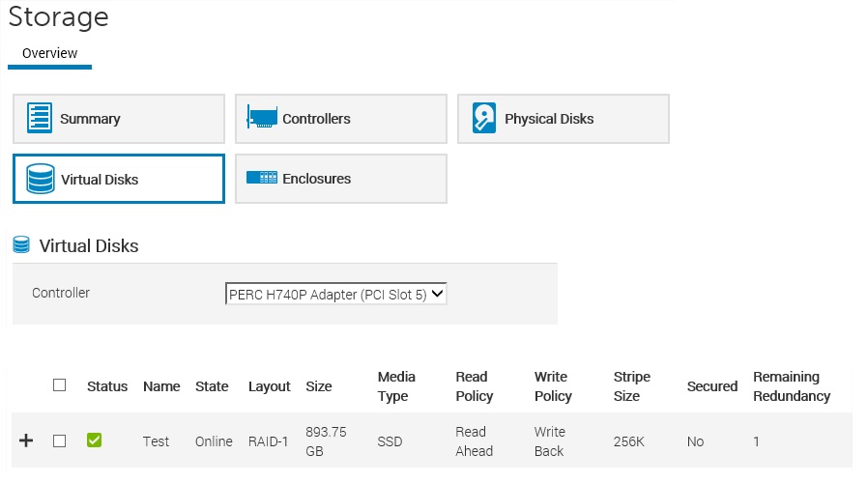
Task: Expand the Test virtual disk row
Action: click(x=26, y=440)
